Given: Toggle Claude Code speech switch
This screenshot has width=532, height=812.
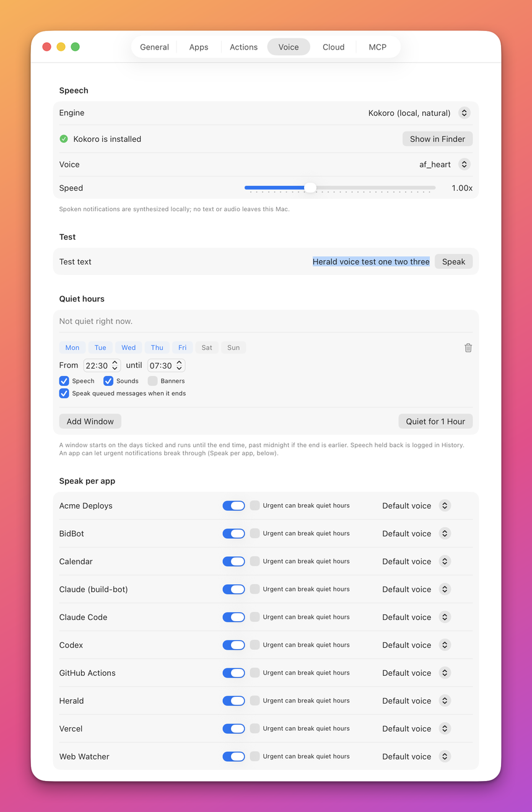Looking at the screenshot, I should (234, 617).
